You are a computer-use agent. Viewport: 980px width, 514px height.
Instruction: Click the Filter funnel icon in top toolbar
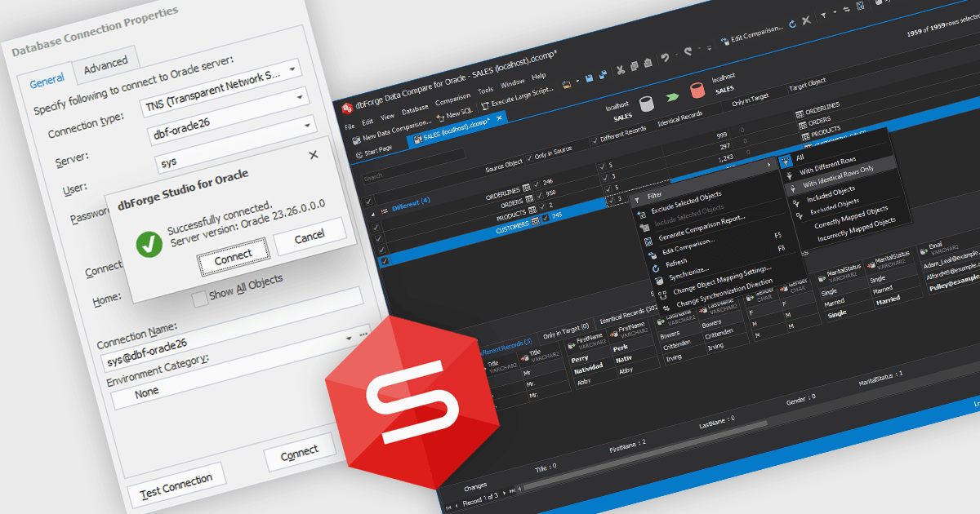[823, 16]
